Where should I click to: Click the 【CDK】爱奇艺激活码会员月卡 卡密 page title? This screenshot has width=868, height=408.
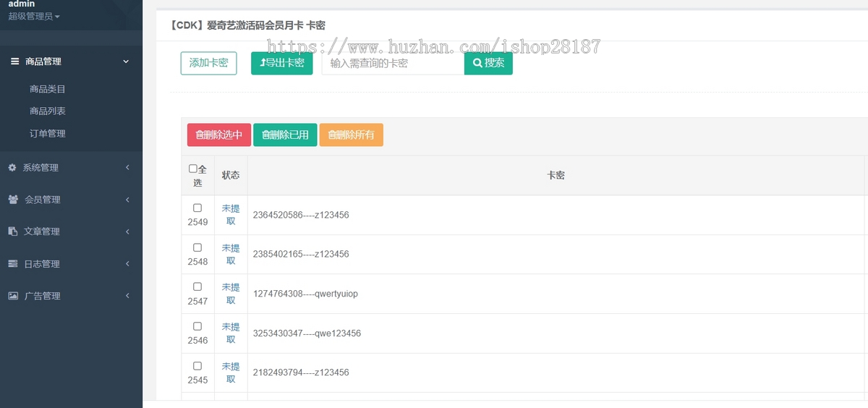(247, 25)
